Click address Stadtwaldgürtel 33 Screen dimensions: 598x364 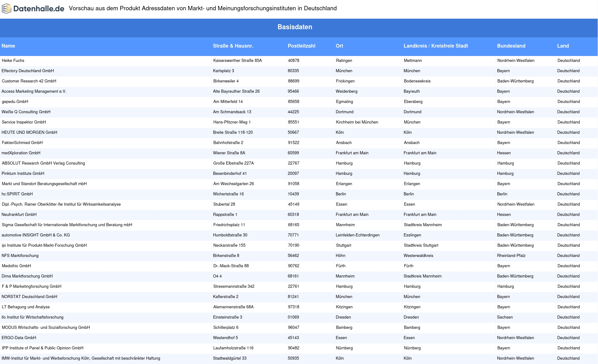pos(230,358)
